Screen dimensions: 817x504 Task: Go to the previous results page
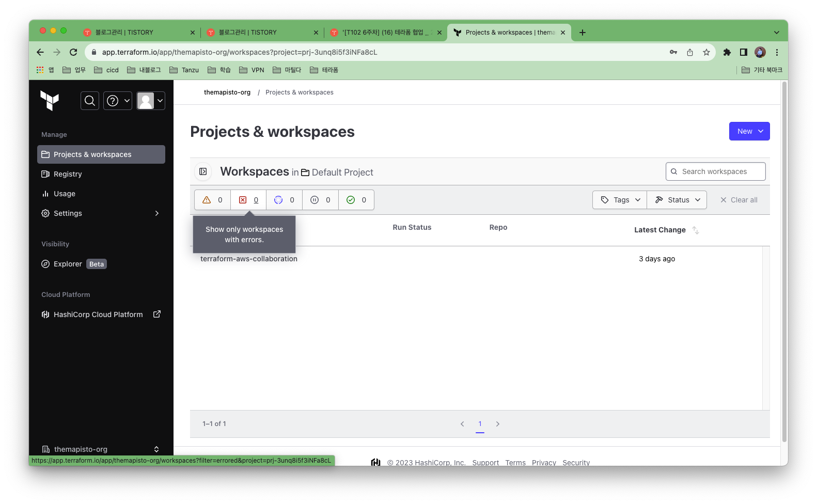pyautogui.click(x=462, y=424)
